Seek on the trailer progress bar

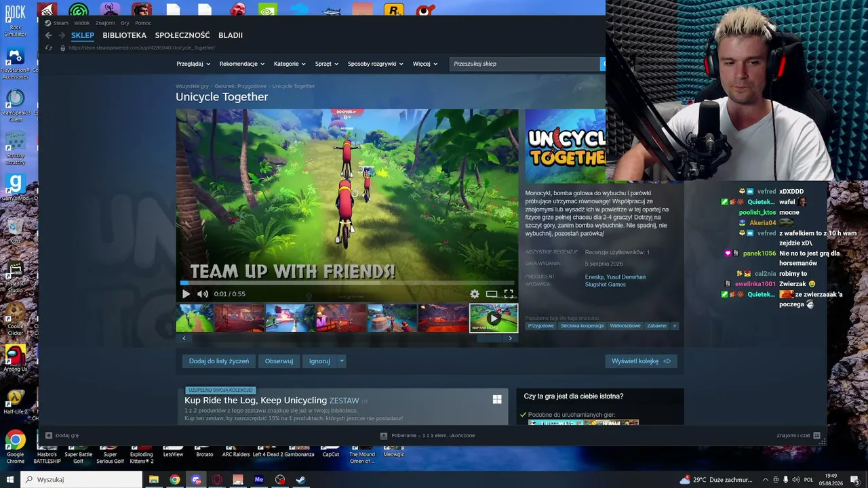point(347,283)
